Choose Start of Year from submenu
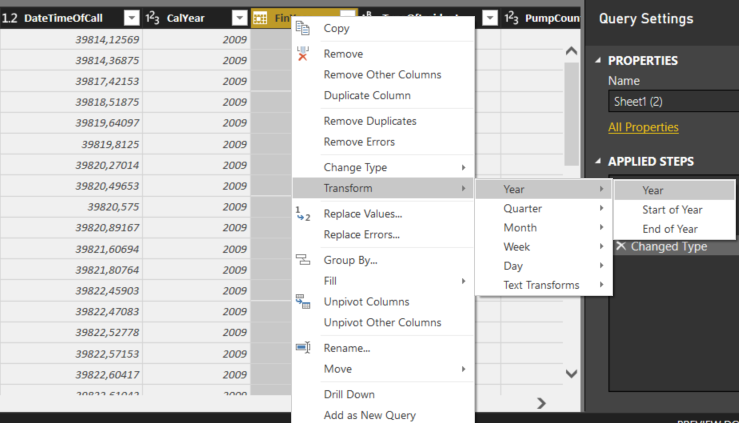The image size is (739, 423). point(672,210)
